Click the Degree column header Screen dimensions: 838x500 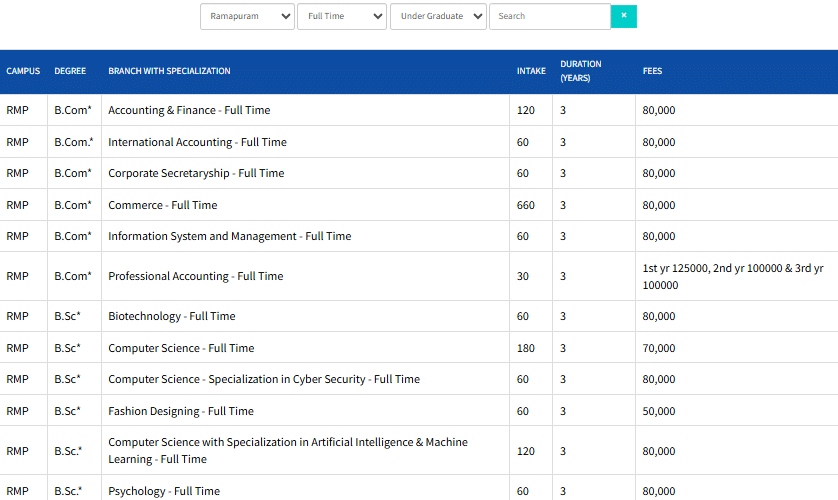pos(70,71)
